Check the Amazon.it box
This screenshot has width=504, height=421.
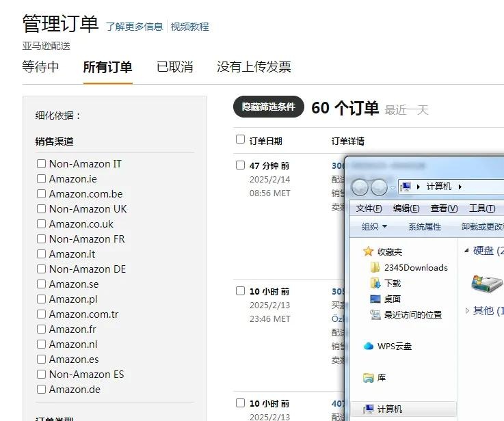click(x=41, y=254)
